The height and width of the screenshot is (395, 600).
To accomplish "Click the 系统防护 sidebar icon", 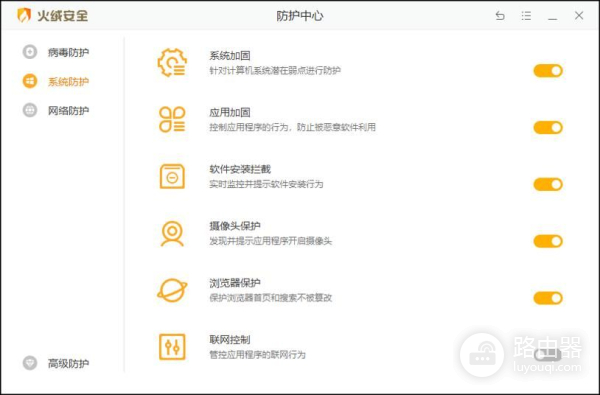I will (x=30, y=81).
